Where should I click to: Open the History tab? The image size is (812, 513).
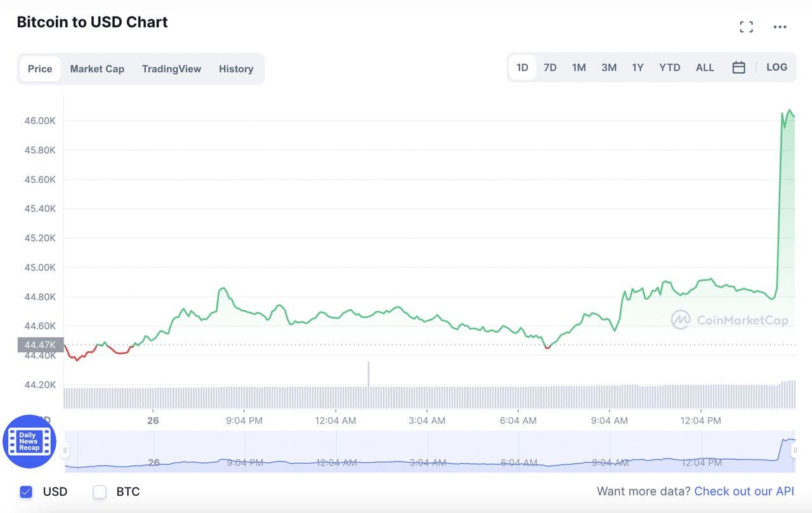(x=236, y=69)
